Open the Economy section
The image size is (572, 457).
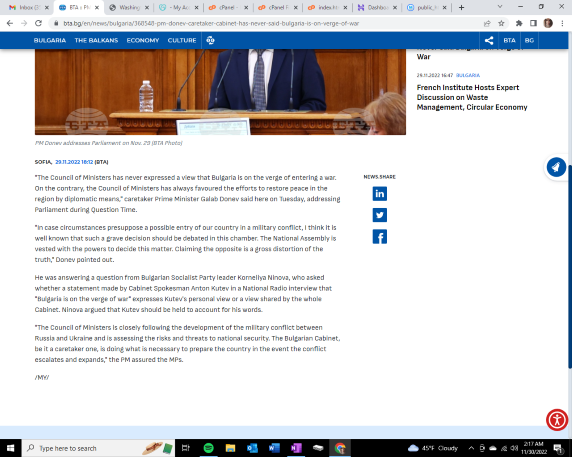point(143,40)
